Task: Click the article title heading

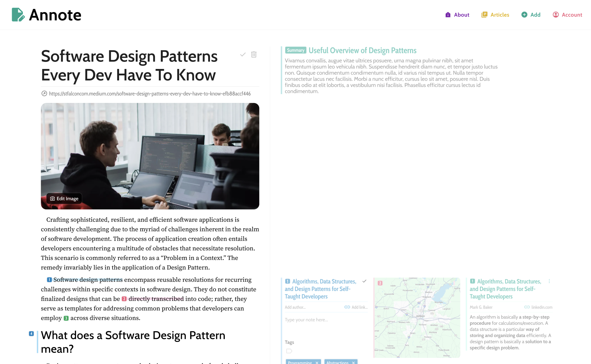Action: [x=129, y=66]
